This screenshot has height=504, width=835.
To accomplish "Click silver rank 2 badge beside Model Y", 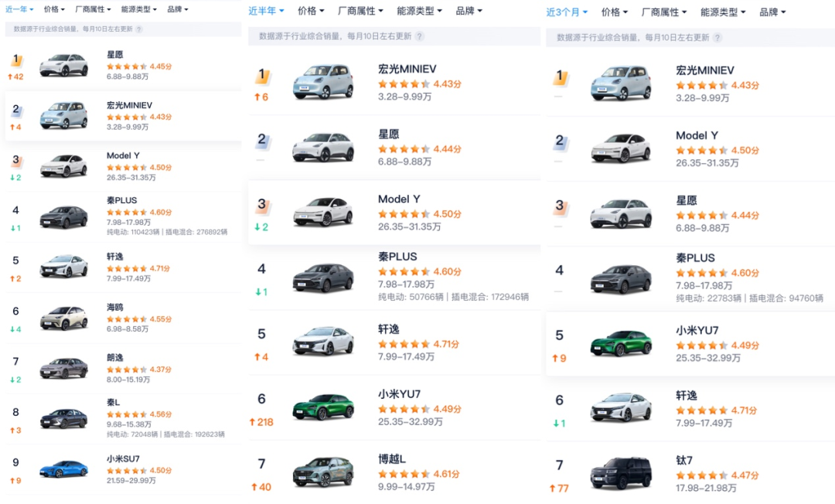I will point(560,141).
